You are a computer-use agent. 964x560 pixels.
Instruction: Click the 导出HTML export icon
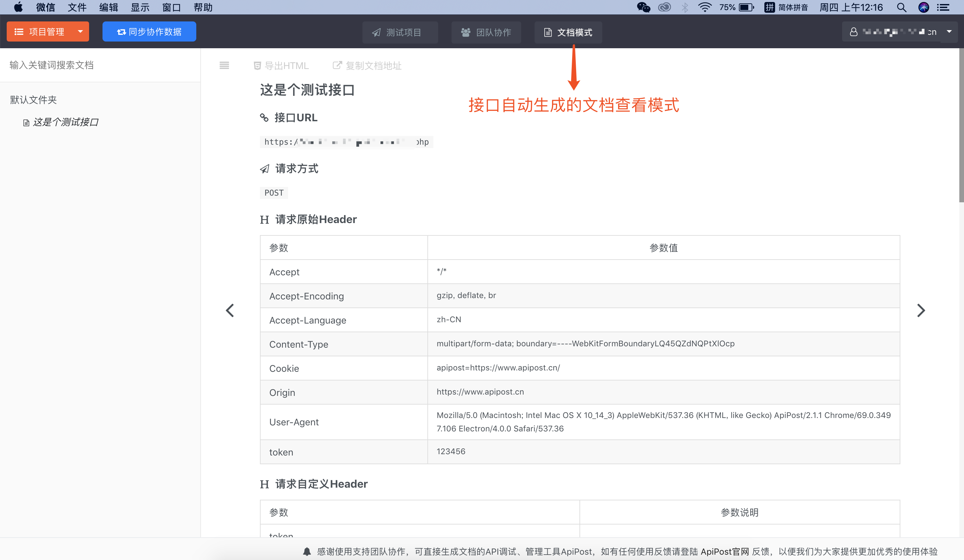[258, 66]
